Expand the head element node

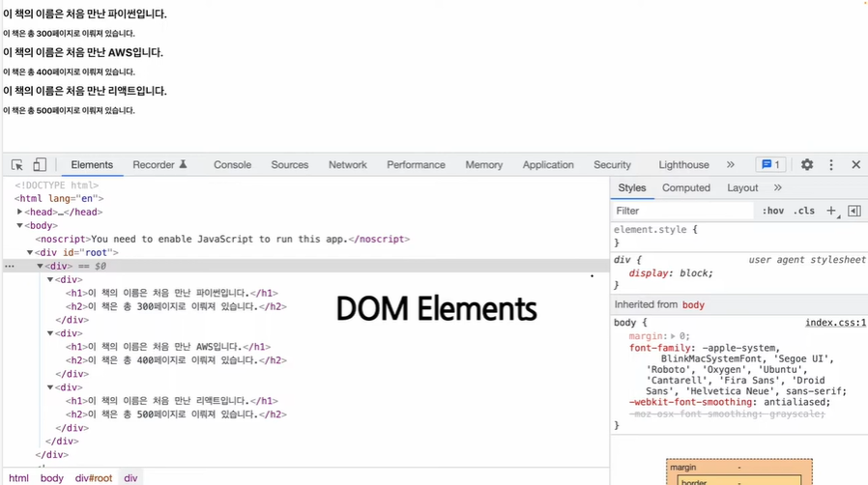20,212
